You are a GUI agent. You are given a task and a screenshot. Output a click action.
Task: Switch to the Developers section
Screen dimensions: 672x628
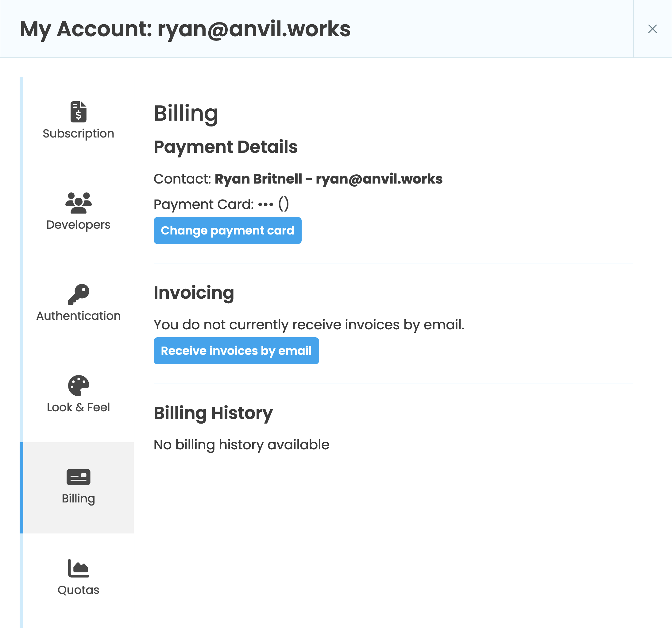tap(79, 224)
